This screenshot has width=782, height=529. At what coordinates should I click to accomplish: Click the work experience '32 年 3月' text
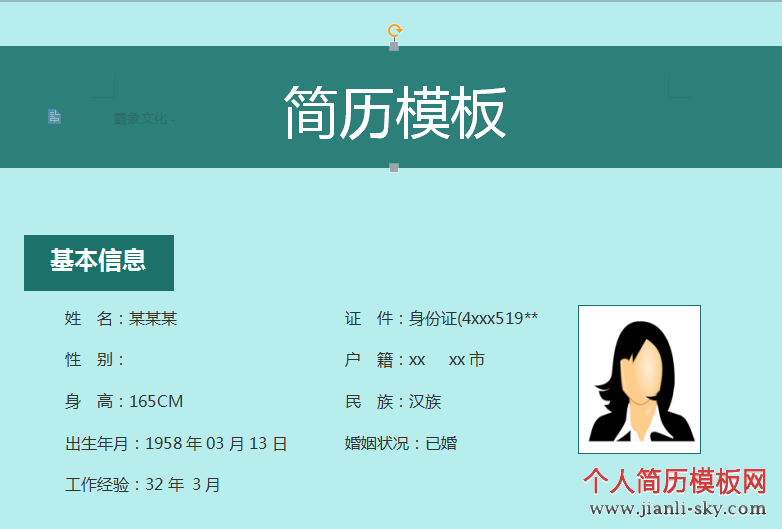183,485
